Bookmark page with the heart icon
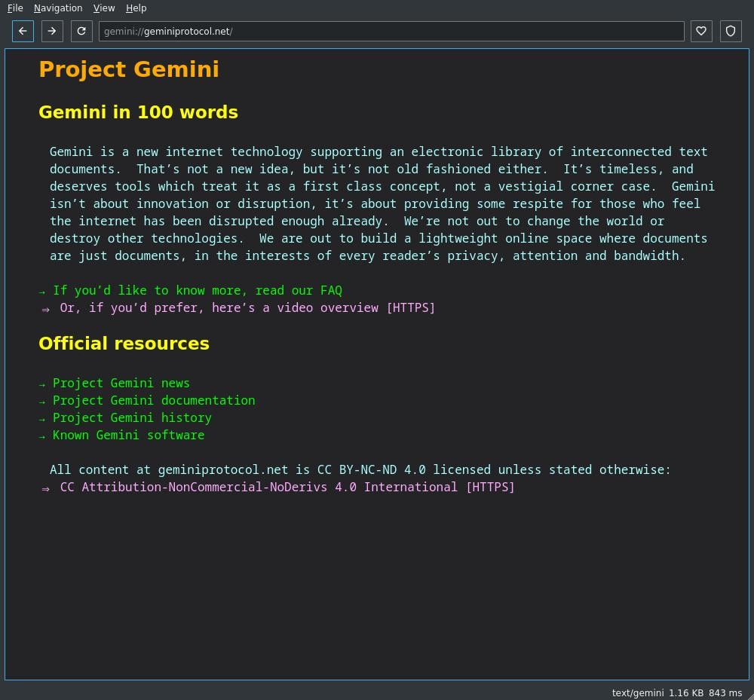754x700 pixels. point(701,31)
